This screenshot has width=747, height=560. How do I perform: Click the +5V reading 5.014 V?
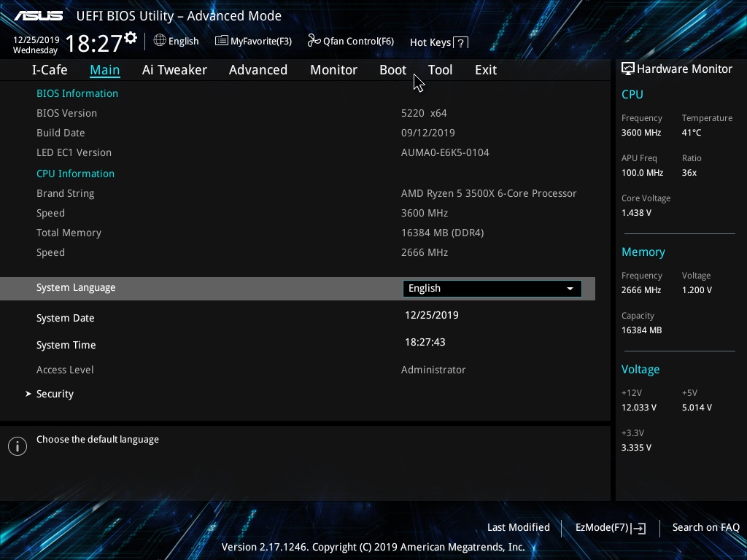coord(697,408)
